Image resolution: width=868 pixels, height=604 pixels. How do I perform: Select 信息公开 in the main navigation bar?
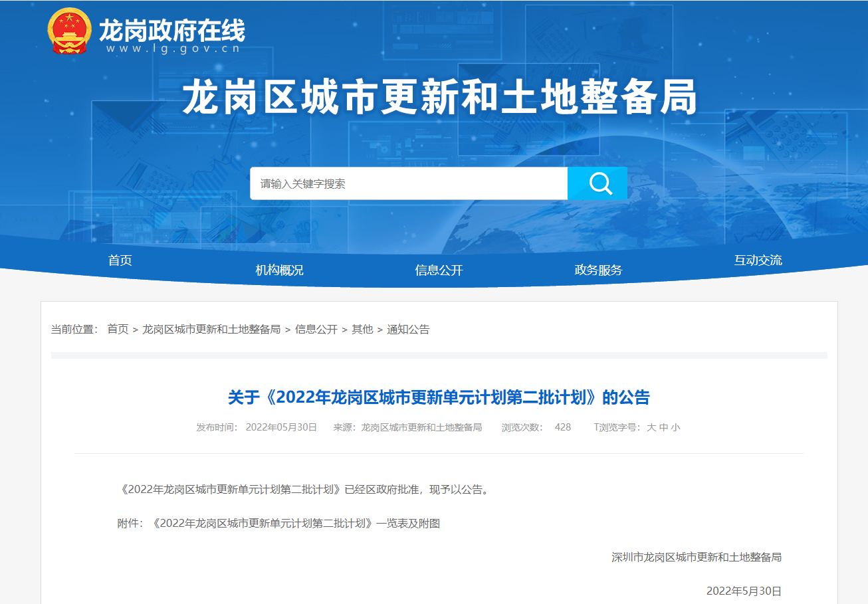439,270
